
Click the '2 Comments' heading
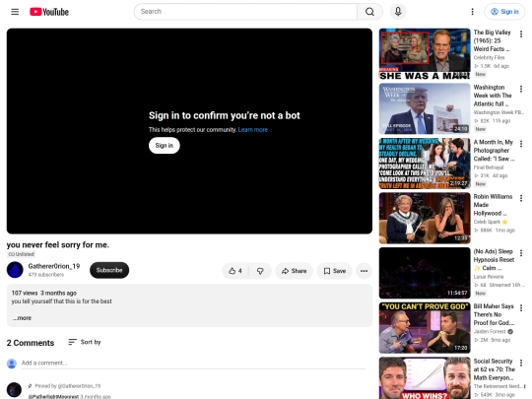(x=31, y=343)
